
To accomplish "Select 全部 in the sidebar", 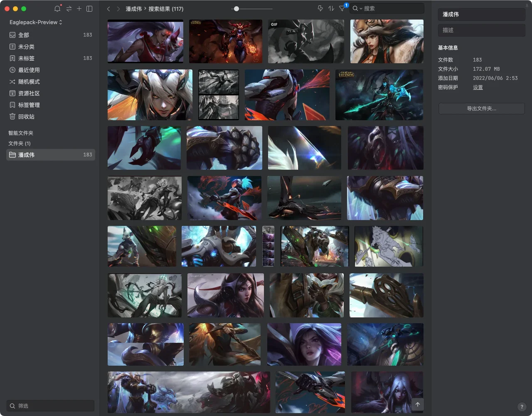I will coord(51,35).
